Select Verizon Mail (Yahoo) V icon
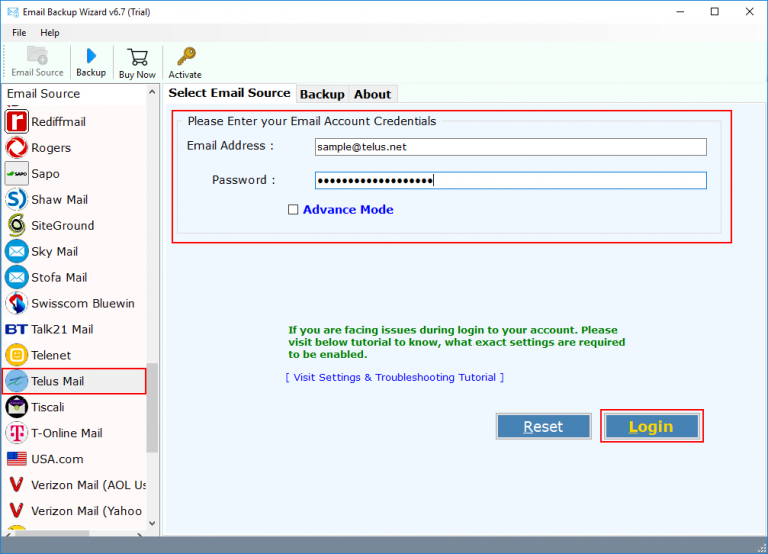 (x=17, y=511)
